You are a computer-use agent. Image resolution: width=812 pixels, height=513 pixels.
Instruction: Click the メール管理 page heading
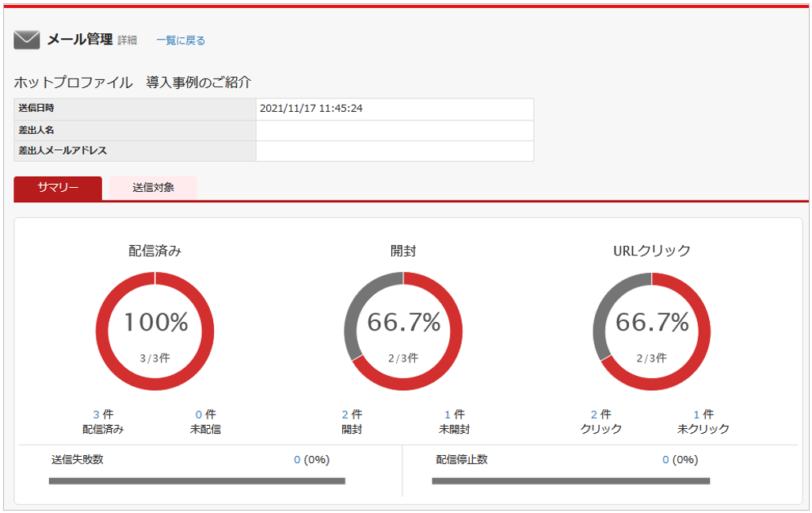click(x=79, y=40)
